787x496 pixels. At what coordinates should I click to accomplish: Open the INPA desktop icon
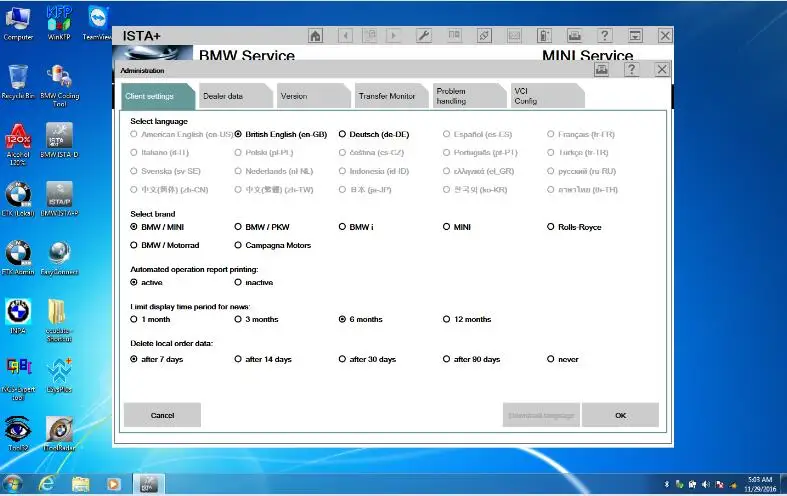(18, 316)
